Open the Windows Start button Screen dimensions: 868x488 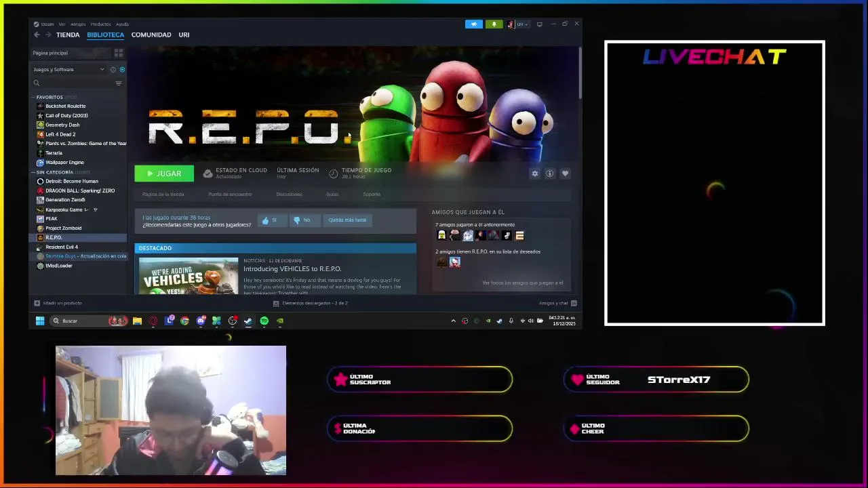40,321
